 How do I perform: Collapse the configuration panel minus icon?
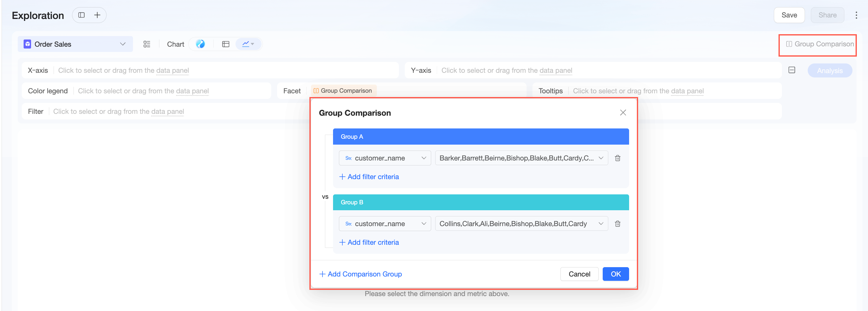point(792,70)
